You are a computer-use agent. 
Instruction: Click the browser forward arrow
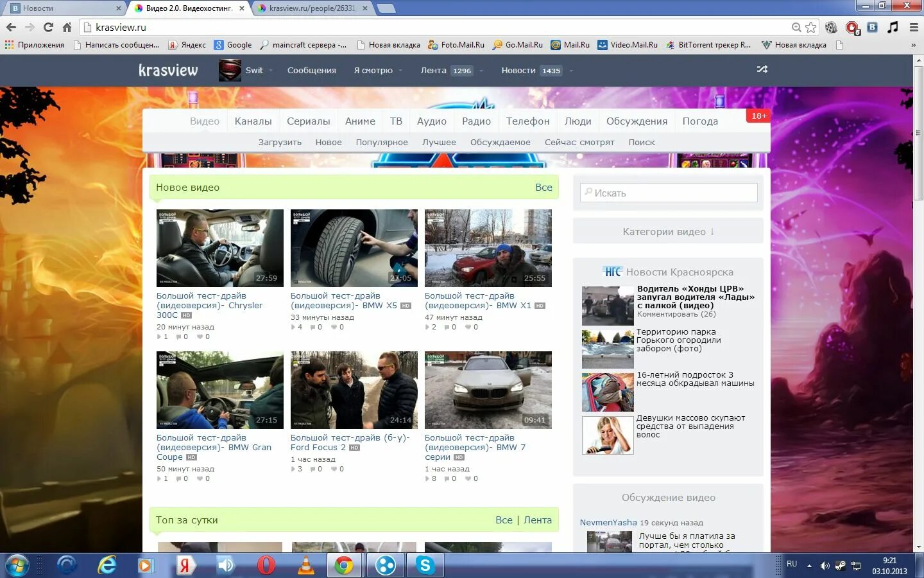coord(30,27)
